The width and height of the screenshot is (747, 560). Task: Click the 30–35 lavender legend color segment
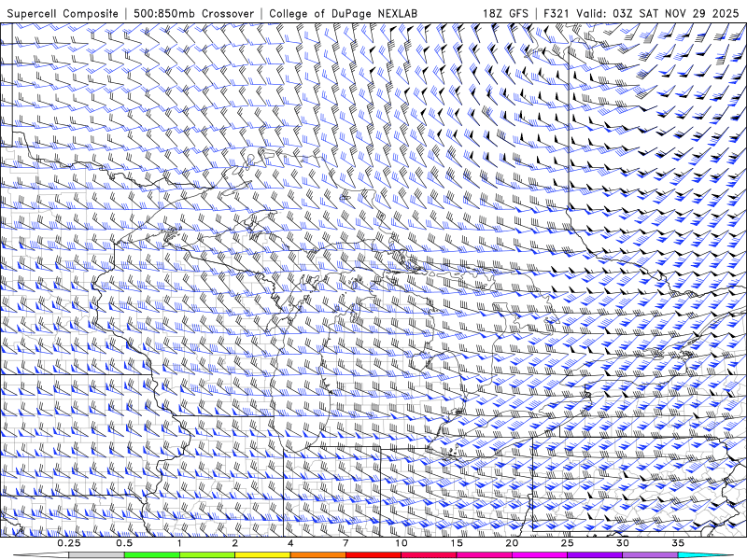(x=650, y=555)
